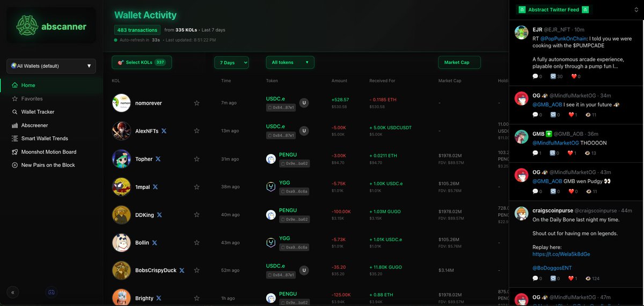This screenshot has width=644, height=306.
Task: Sort by the Time column header
Action: (226, 81)
